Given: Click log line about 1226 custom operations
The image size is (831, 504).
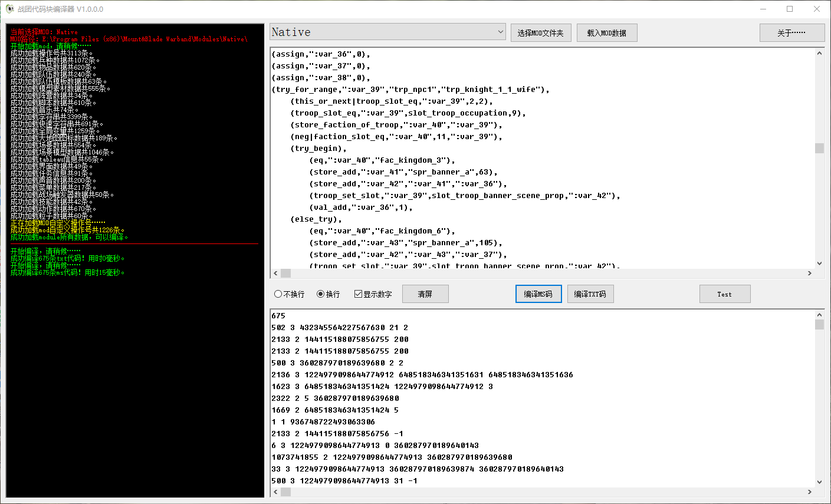Looking at the screenshot, I should point(67,230).
